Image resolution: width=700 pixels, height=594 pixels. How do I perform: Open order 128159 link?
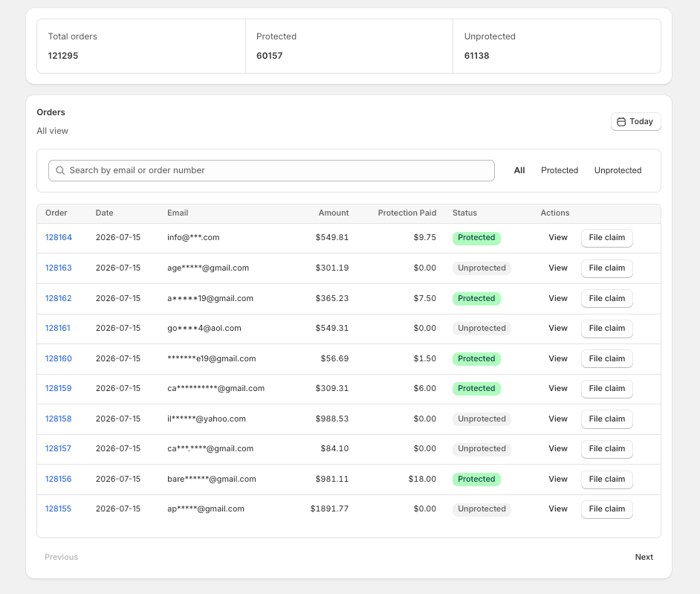59,388
